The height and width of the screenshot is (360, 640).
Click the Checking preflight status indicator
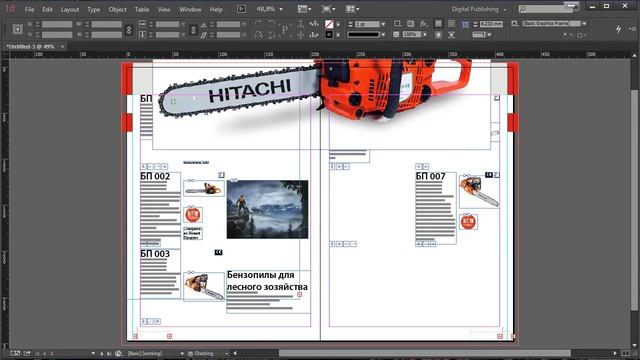pos(201,353)
